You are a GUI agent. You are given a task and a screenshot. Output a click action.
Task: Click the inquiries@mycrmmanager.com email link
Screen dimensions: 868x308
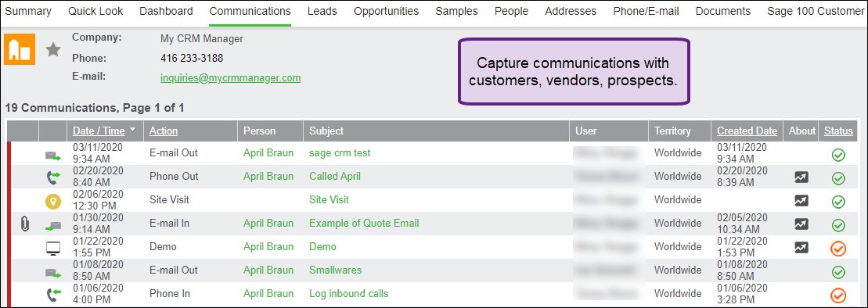pyautogui.click(x=231, y=78)
